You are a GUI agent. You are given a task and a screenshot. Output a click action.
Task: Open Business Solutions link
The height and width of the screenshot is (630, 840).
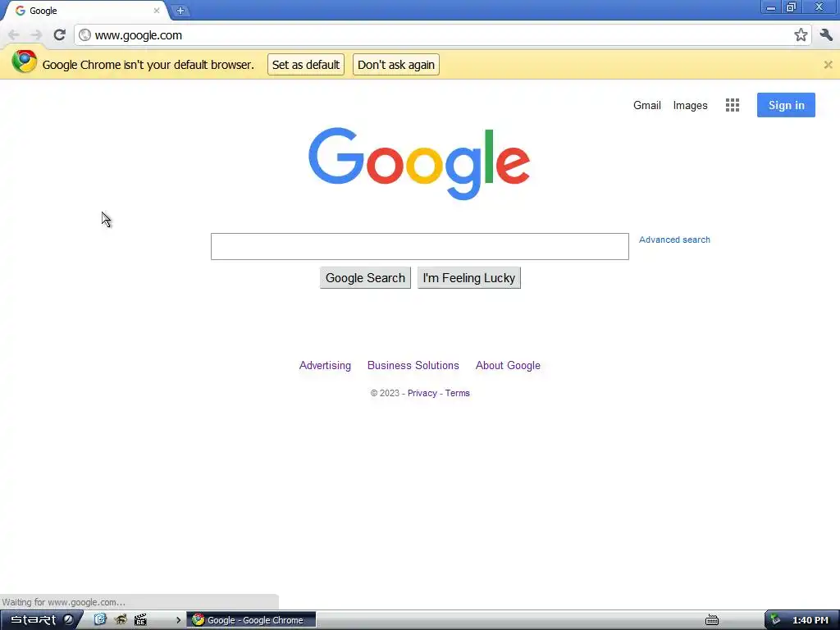pos(413,365)
